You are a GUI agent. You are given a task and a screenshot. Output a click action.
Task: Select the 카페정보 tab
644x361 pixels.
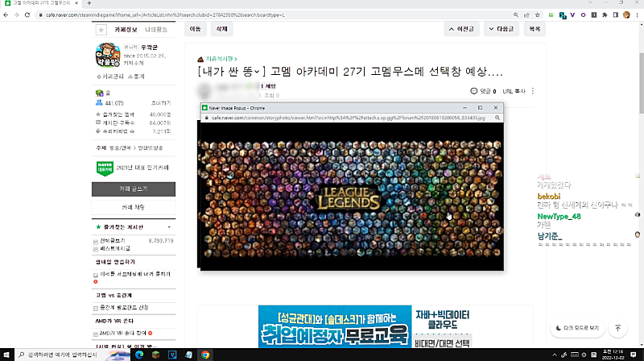[126, 30]
